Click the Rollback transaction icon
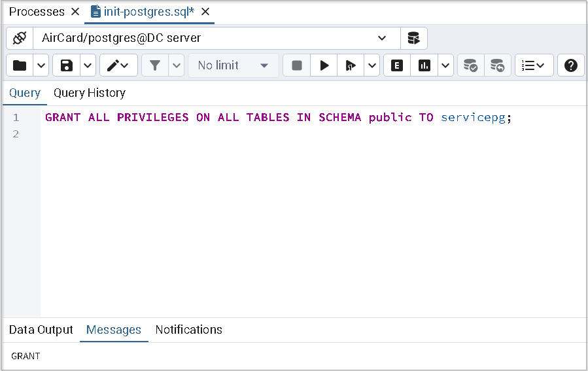 coord(498,65)
